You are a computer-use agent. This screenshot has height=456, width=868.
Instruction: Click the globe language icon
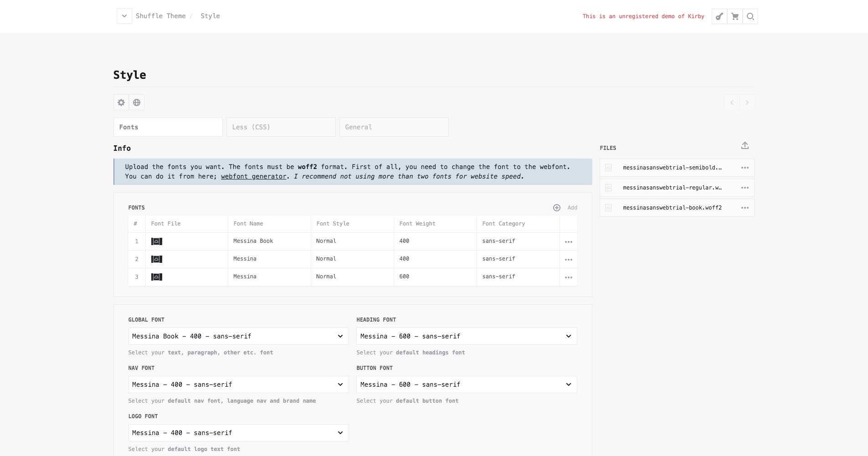(137, 102)
